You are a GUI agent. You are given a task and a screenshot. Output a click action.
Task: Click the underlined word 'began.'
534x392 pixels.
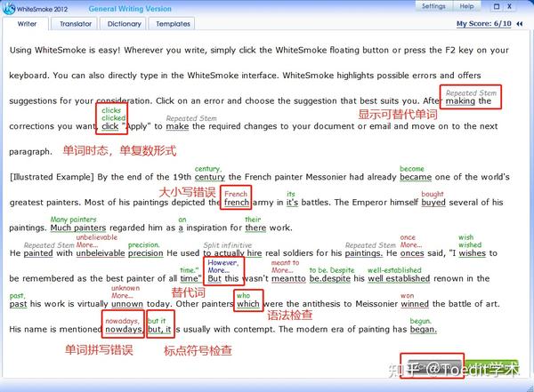424,329
